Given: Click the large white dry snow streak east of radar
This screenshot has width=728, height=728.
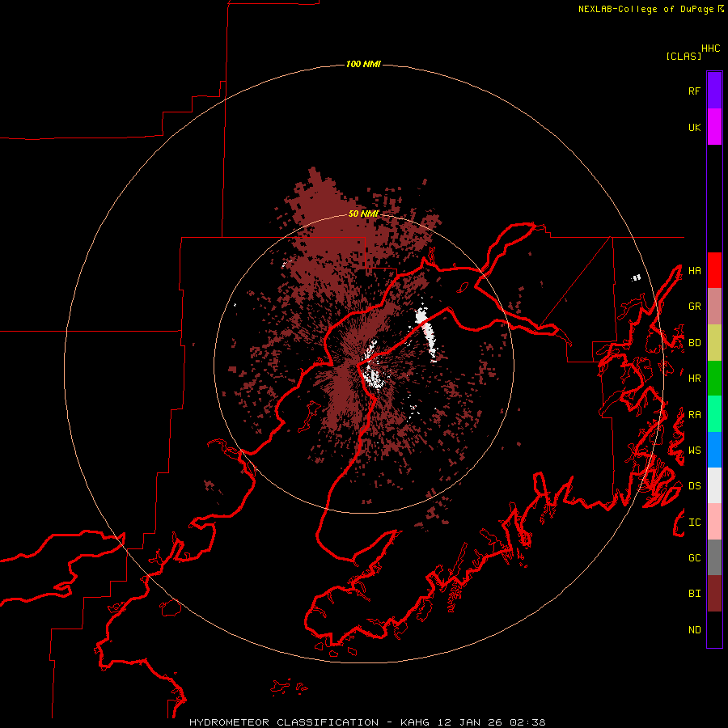Looking at the screenshot, I should pyautogui.click(x=426, y=332).
